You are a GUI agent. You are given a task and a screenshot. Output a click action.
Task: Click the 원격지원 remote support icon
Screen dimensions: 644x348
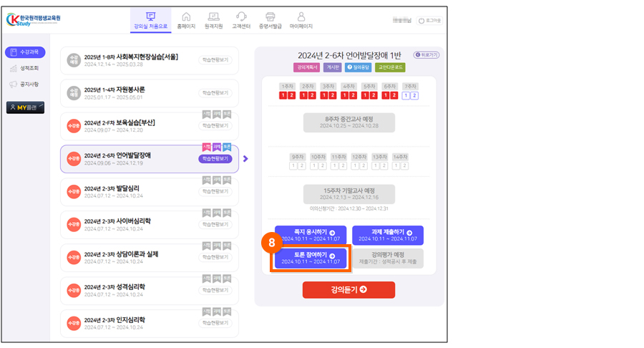click(x=213, y=16)
